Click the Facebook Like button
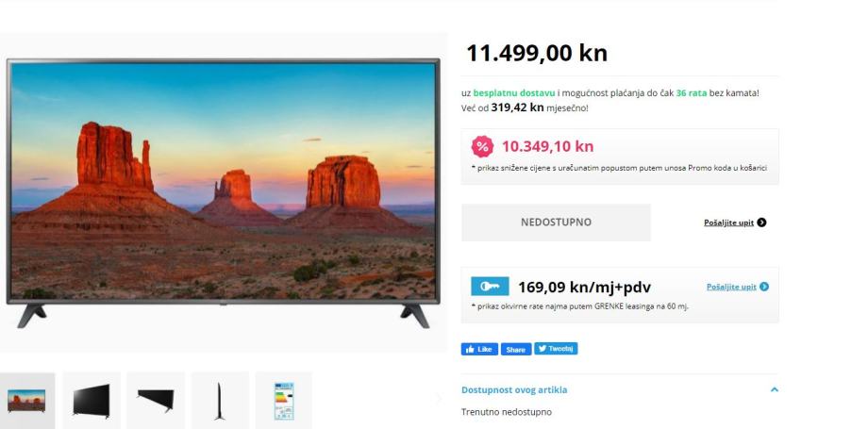 (x=479, y=349)
